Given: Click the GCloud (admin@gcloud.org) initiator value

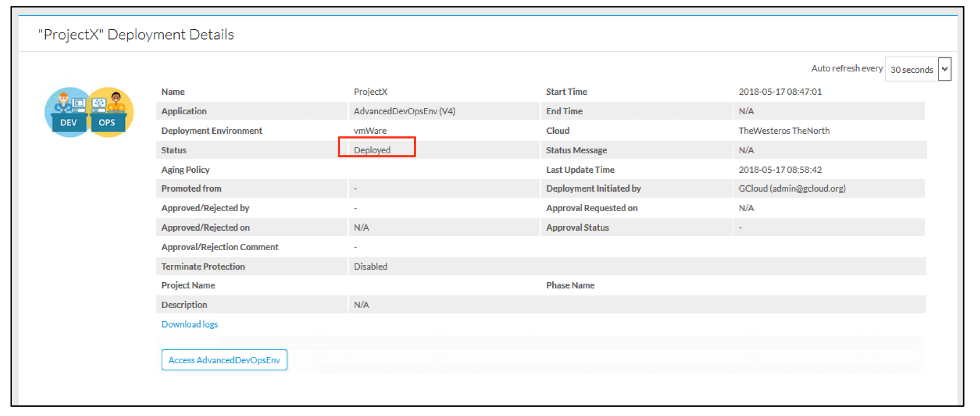Looking at the screenshot, I should (x=791, y=189).
